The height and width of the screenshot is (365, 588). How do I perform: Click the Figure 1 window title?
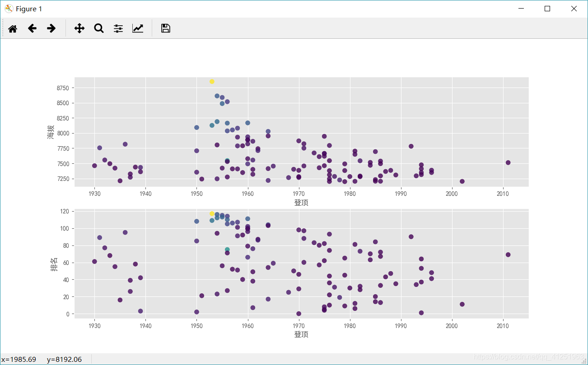[x=29, y=9]
